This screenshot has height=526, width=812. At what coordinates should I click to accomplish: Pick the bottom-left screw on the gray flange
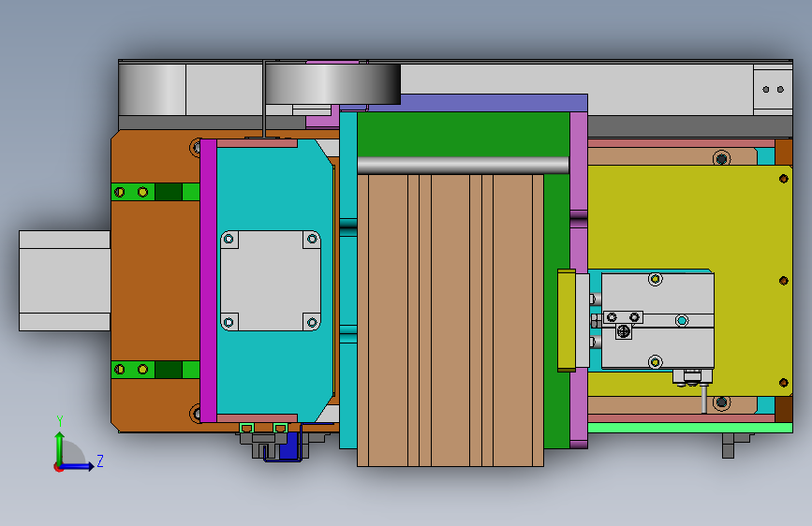(x=229, y=323)
